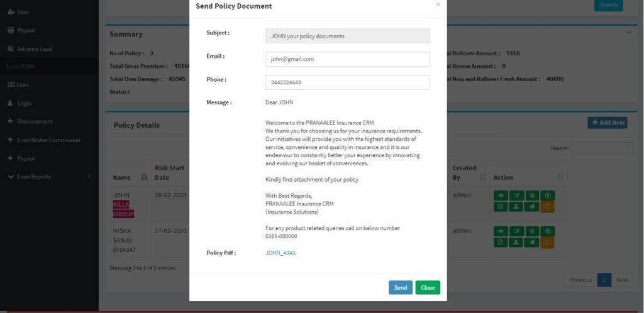This screenshot has width=644, height=313.
Task: Open the JOHN_4343 policy PDF link
Action: [x=281, y=253]
